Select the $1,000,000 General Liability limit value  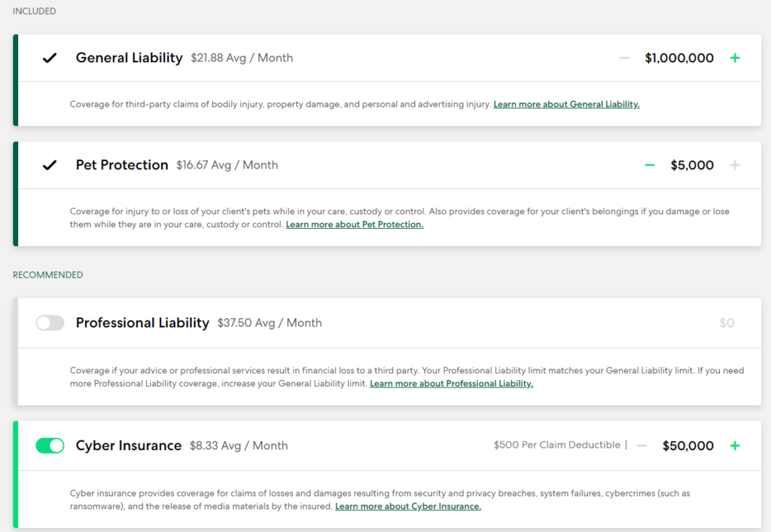679,58
